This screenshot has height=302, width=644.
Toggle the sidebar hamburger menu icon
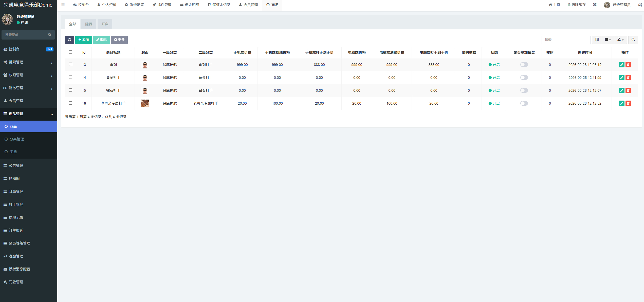tap(63, 5)
